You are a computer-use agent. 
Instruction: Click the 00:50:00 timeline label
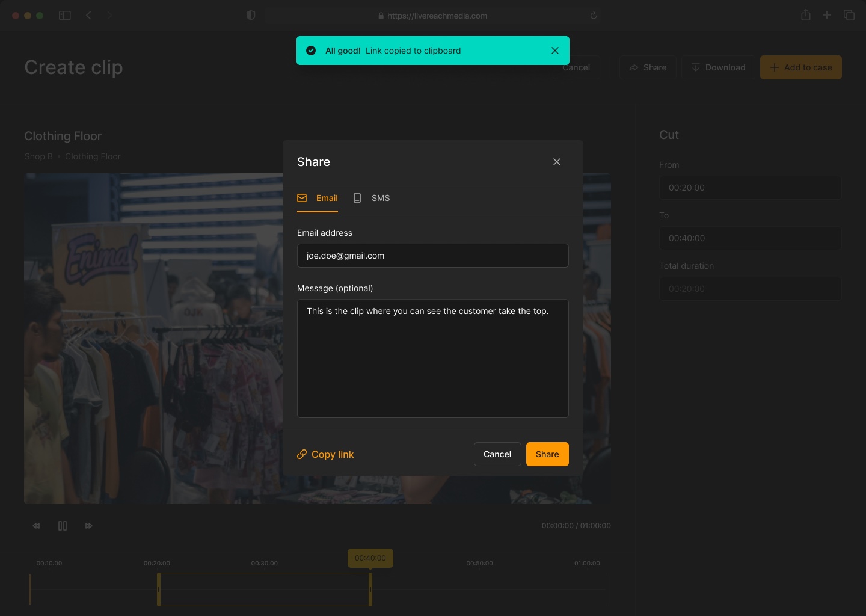[479, 564]
